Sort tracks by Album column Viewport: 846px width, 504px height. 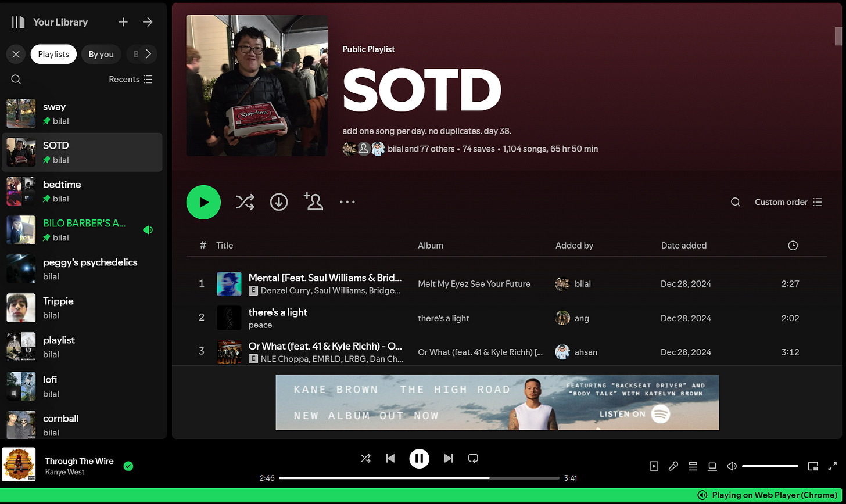click(x=431, y=246)
